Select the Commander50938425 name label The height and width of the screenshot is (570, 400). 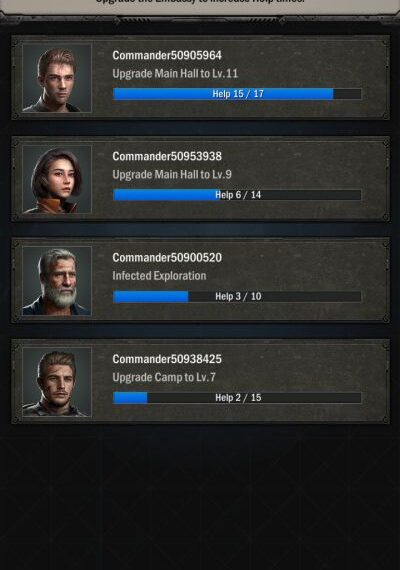point(167,359)
